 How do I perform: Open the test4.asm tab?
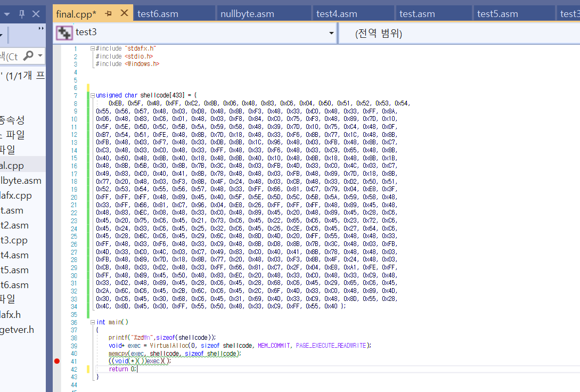click(x=337, y=14)
